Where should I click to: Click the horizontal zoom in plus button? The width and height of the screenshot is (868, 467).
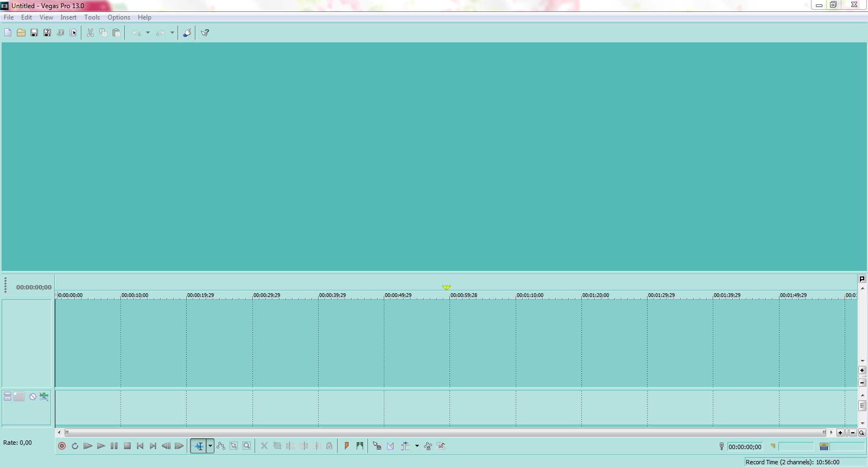tap(840, 433)
